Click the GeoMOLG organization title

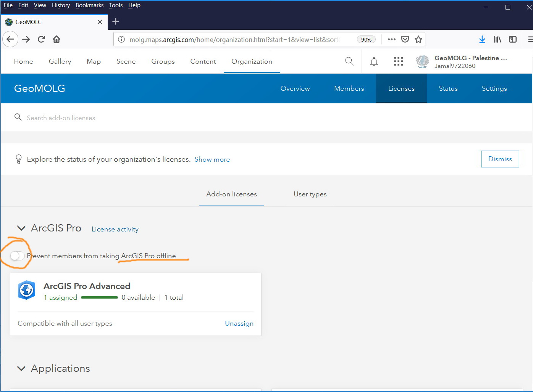point(40,88)
